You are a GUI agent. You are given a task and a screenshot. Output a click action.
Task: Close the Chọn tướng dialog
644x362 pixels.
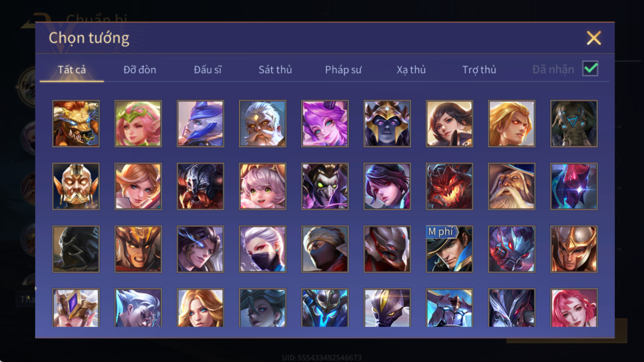click(x=594, y=38)
